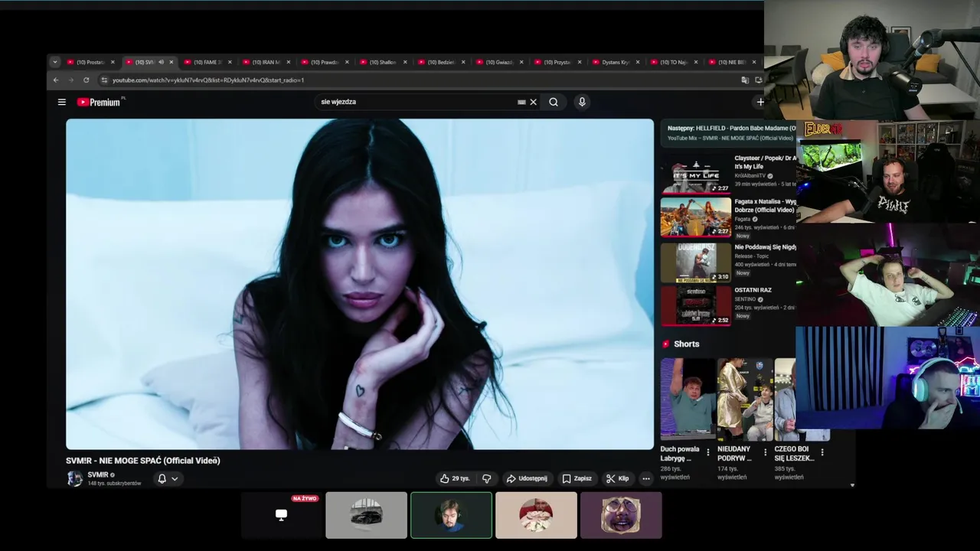Close the '(10) FAME' tab

click(230, 62)
